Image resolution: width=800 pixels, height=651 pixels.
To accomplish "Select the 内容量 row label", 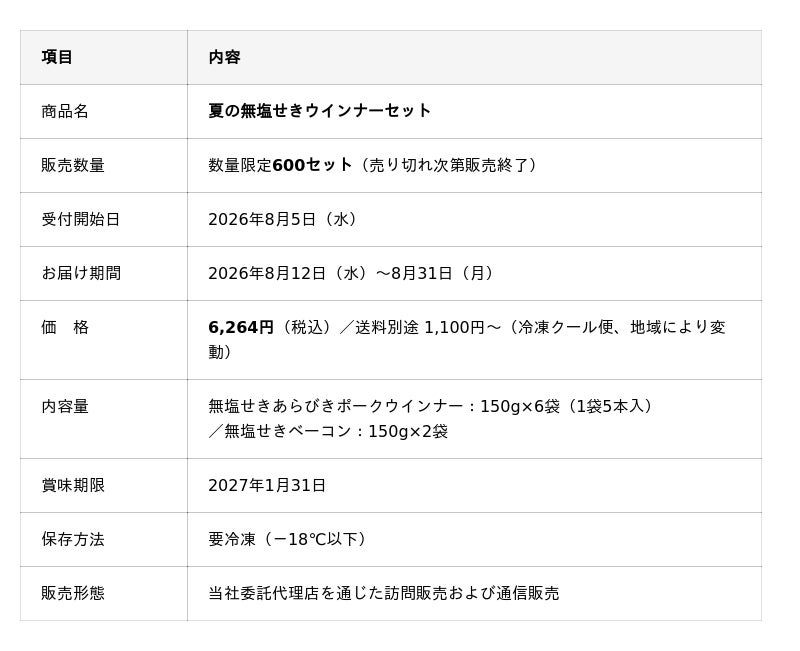I will pos(65,407).
